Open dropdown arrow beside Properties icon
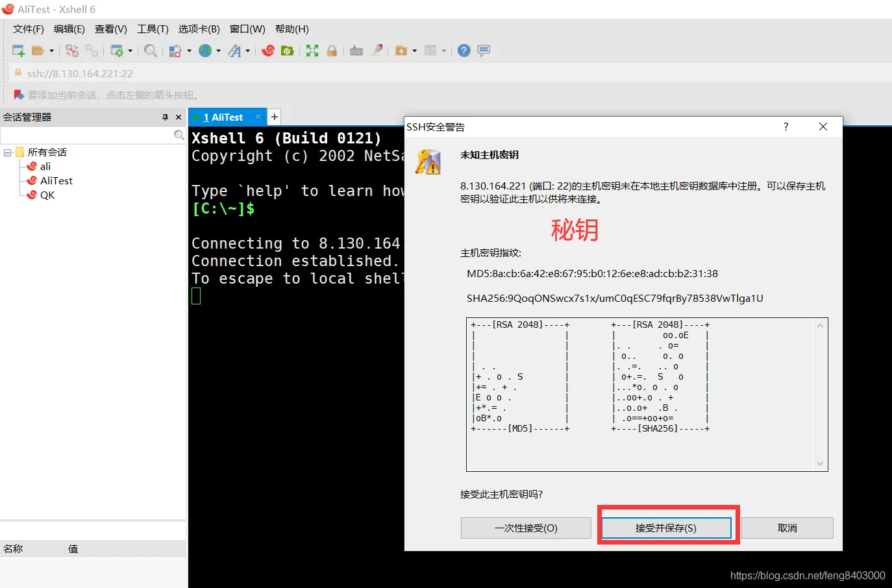Viewport: 892px width, 588px height. [x=130, y=51]
